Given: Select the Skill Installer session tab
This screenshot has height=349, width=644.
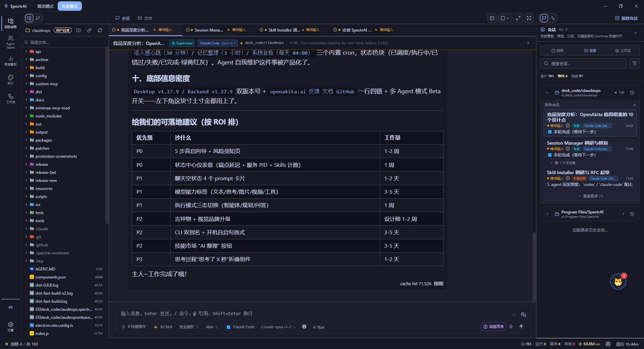Looking at the screenshot, I should [293, 30].
